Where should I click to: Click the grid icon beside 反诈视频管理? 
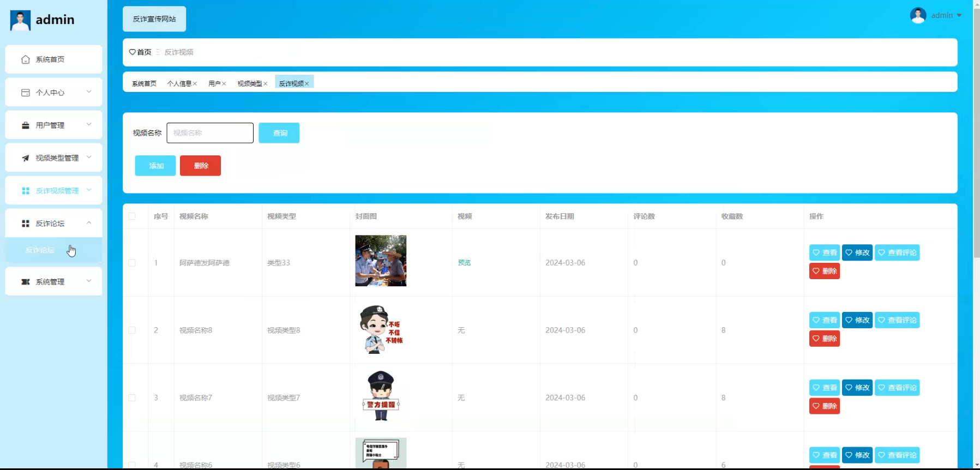(26, 191)
